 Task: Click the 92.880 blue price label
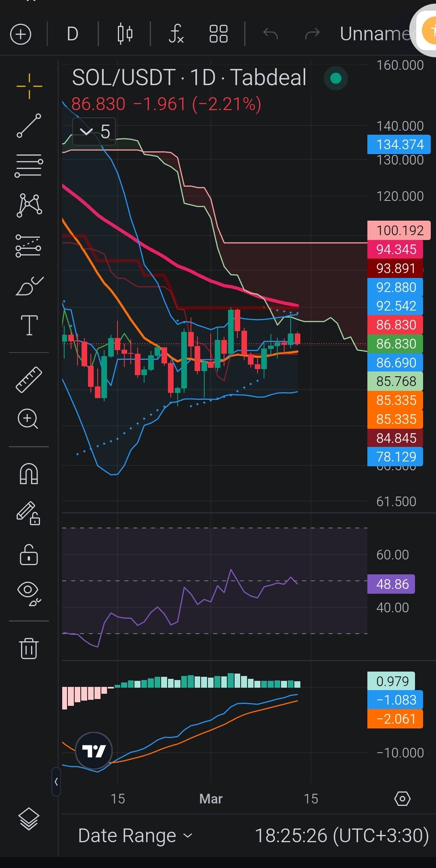point(395,287)
